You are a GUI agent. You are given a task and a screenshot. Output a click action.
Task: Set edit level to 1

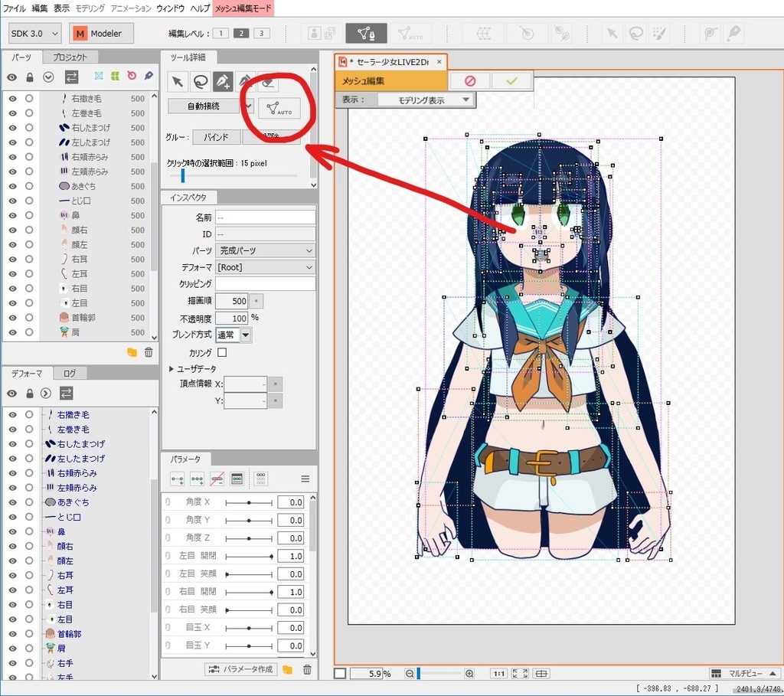pyautogui.click(x=220, y=34)
